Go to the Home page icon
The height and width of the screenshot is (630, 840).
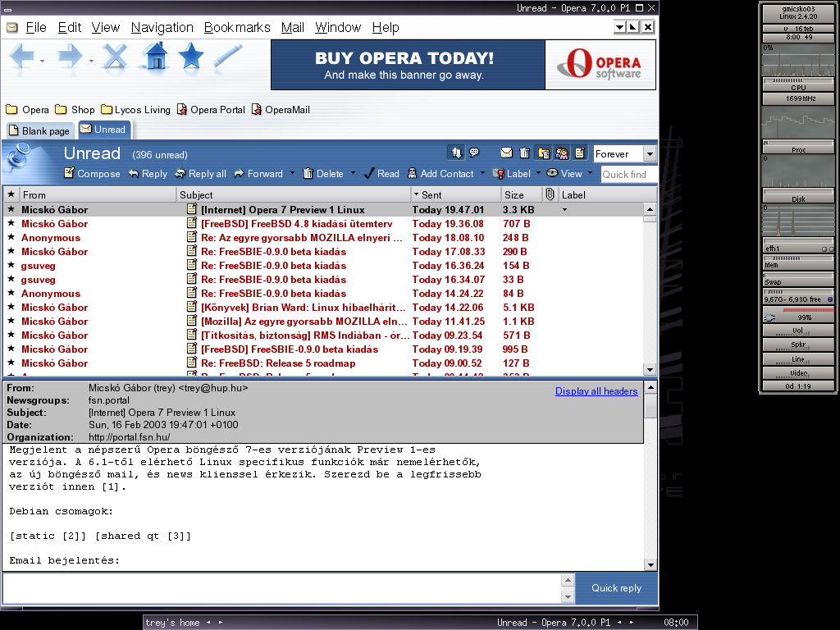(155, 57)
